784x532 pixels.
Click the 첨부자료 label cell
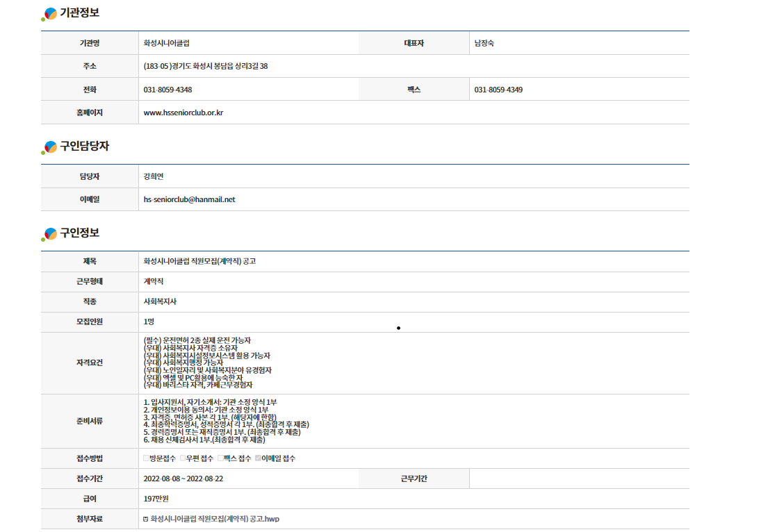click(90, 519)
